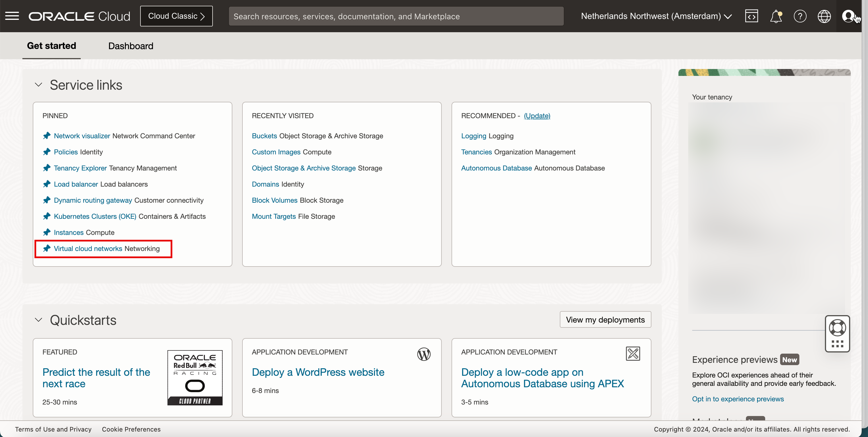Click the life ring support widget
This screenshot has width=868, height=437.
(837, 328)
